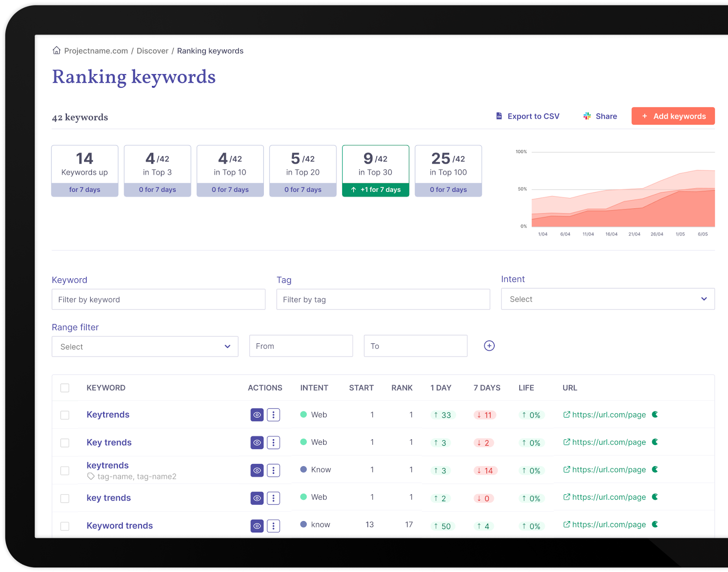728x572 pixels.
Task: Toggle eye icon for Key trends row
Action: point(257,442)
